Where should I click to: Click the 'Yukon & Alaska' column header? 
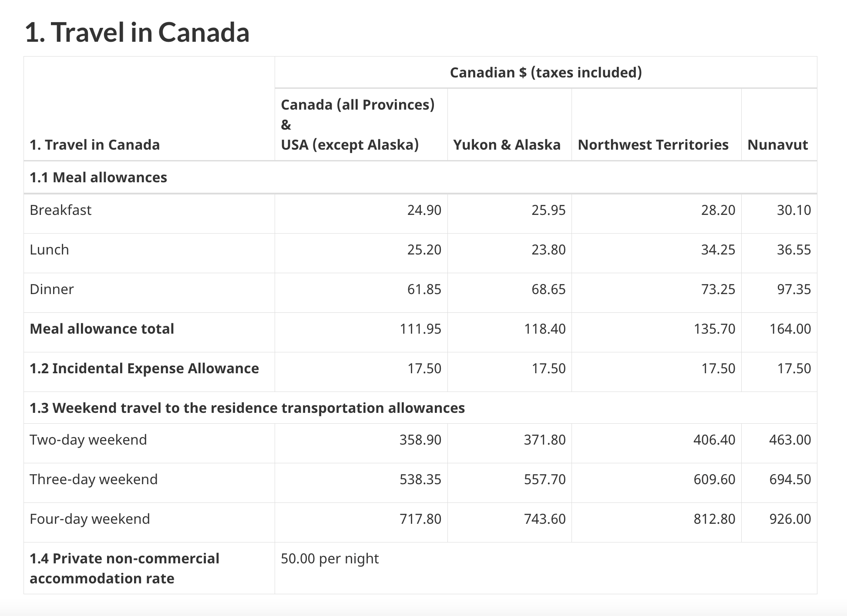click(507, 145)
